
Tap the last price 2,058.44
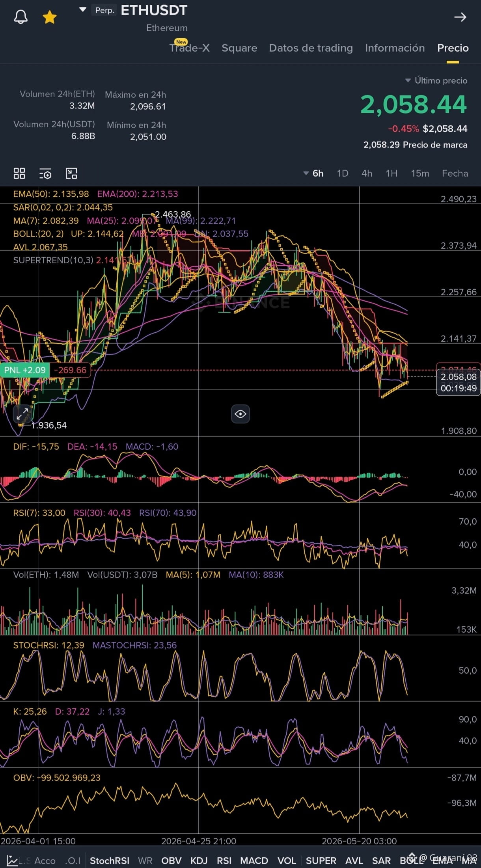(414, 104)
